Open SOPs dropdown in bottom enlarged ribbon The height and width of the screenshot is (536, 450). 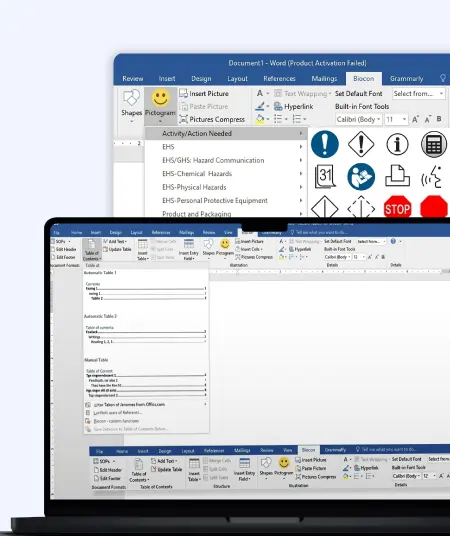point(104,461)
